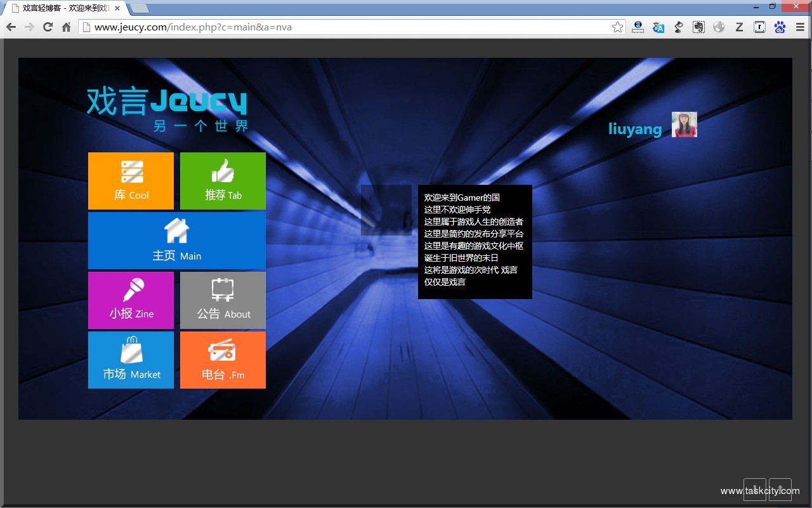
Task: Open the green 推荐 Tab tile
Action: pyautogui.click(x=223, y=181)
